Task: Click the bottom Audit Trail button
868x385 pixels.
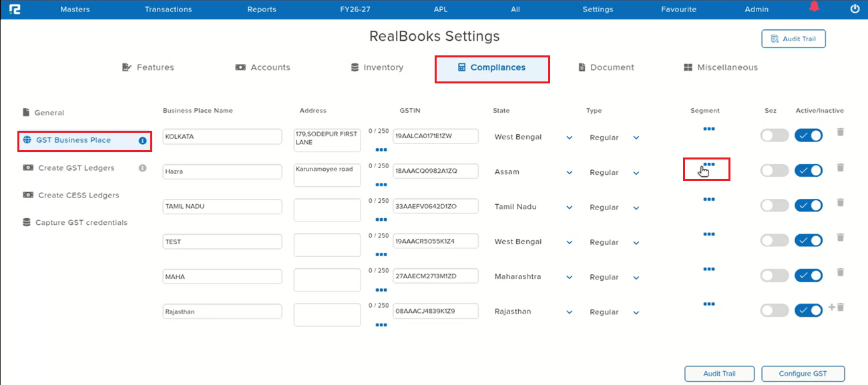Action: (x=719, y=374)
